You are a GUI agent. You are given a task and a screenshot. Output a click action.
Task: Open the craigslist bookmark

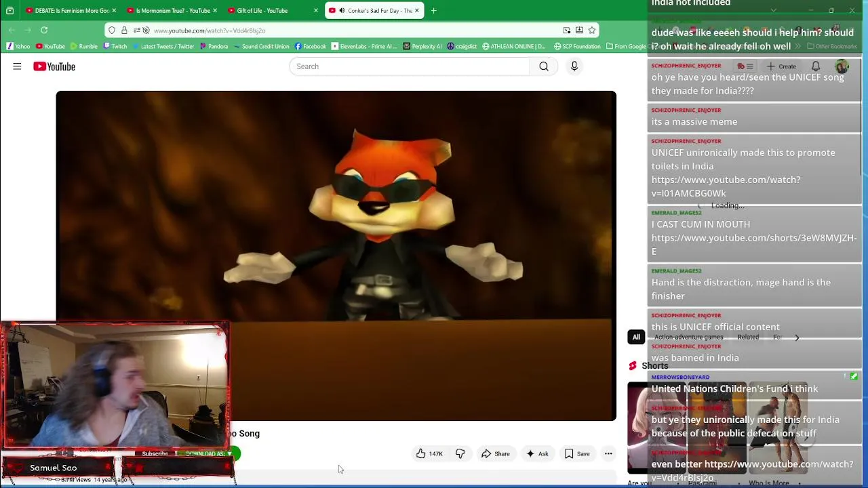[x=462, y=46]
